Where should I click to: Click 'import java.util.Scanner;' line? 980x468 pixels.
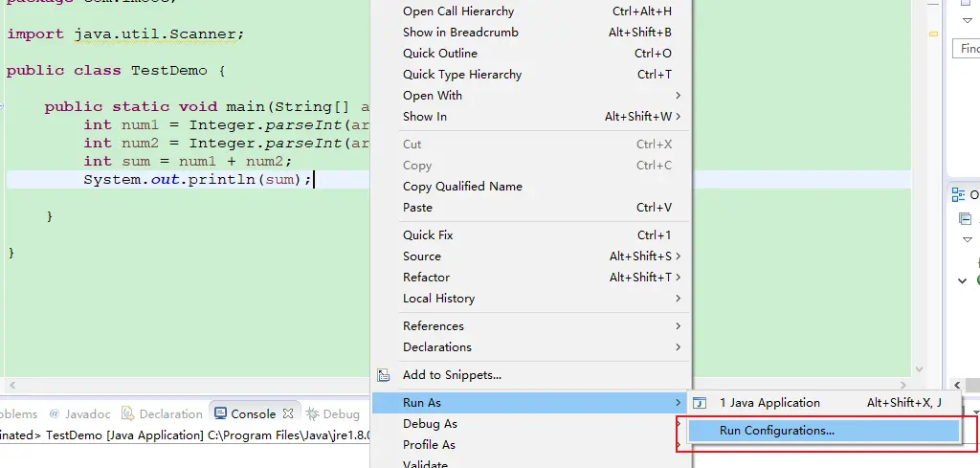click(x=125, y=33)
